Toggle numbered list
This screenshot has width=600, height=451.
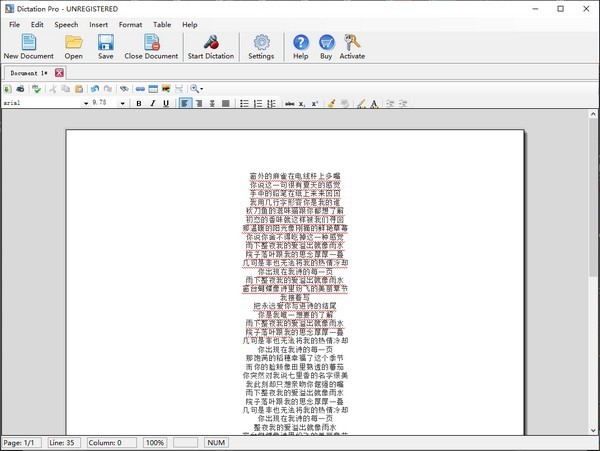pyautogui.click(x=258, y=103)
